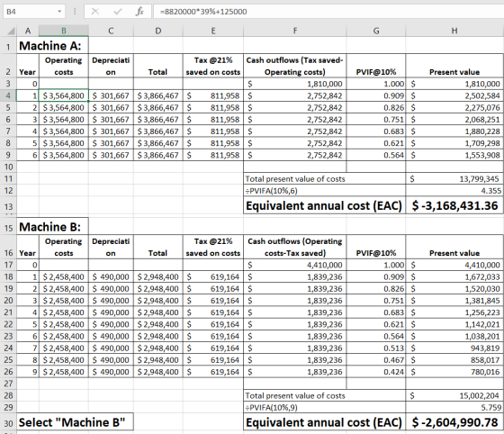The width and height of the screenshot is (504, 434).
Task: Click 'Cash outflows (Tax saved-Operating costs)' header
Action: pyautogui.click(x=295, y=66)
